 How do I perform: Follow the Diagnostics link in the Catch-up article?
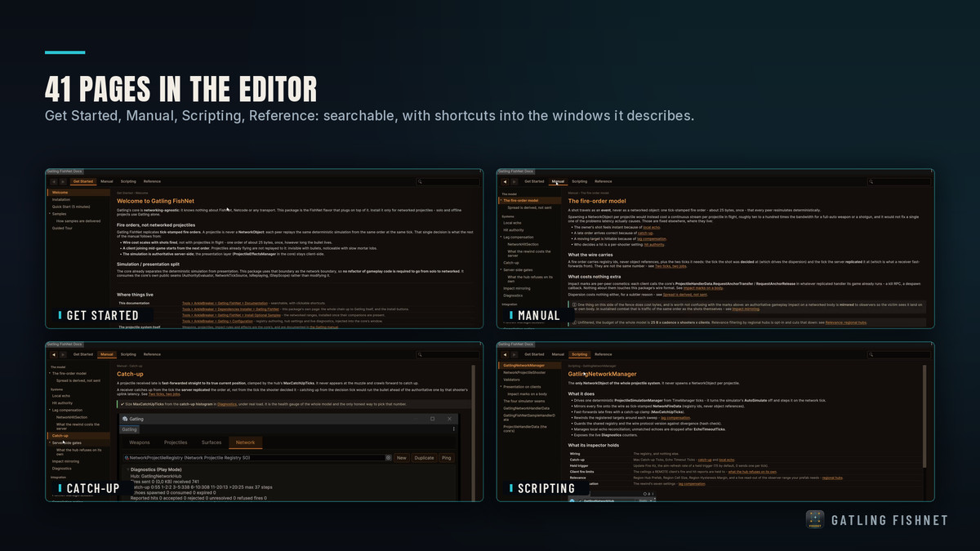point(227,404)
